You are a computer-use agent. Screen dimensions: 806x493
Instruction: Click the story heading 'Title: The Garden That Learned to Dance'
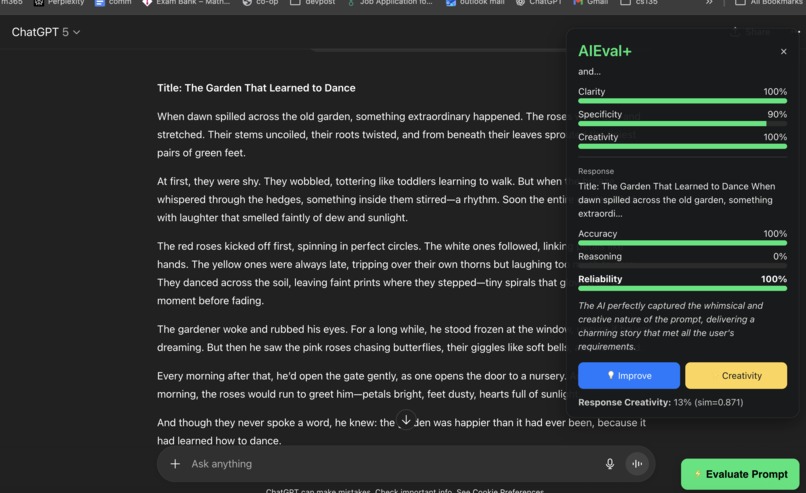pyautogui.click(x=256, y=88)
